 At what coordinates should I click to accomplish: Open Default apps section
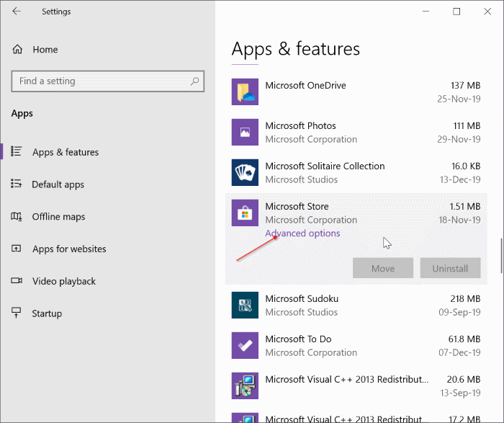(x=58, y=184)
